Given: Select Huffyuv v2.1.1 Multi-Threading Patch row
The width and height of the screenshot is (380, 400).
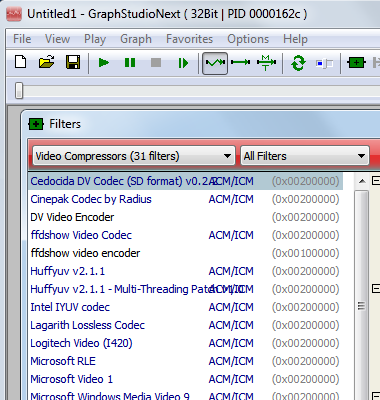Looking at the screenshot, I should point(185,289).
